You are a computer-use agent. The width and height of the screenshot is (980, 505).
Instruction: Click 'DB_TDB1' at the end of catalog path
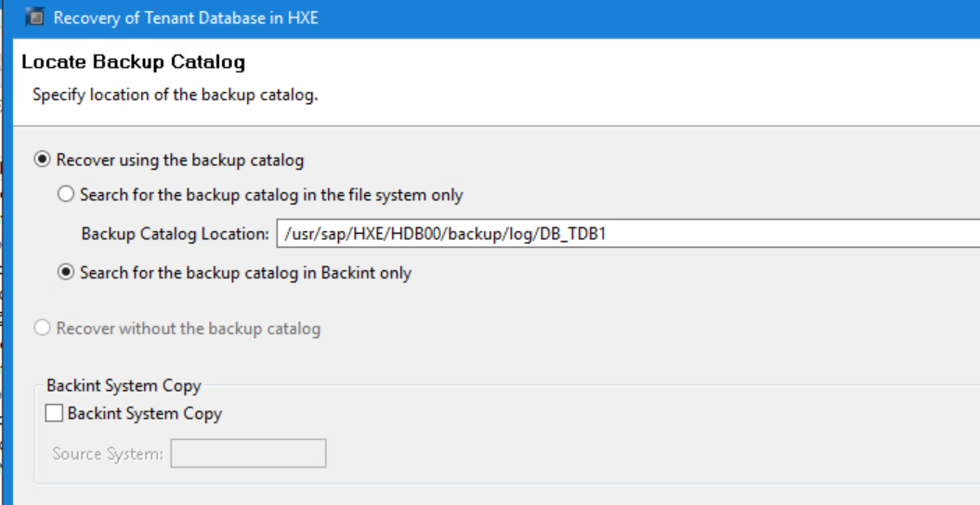point(576,234)
